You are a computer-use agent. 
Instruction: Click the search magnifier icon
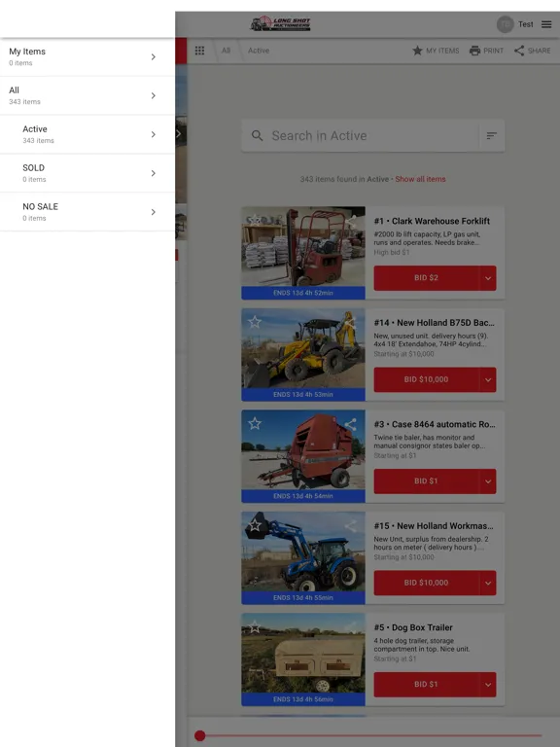click(x=257, y=136)
